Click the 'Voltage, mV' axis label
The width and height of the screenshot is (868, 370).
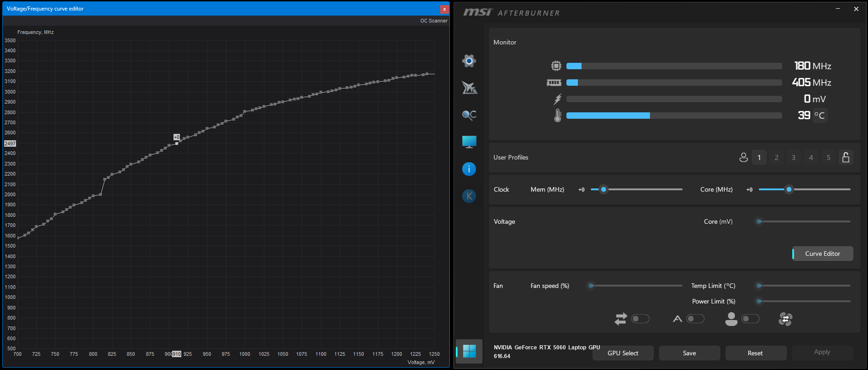(421, 362)
